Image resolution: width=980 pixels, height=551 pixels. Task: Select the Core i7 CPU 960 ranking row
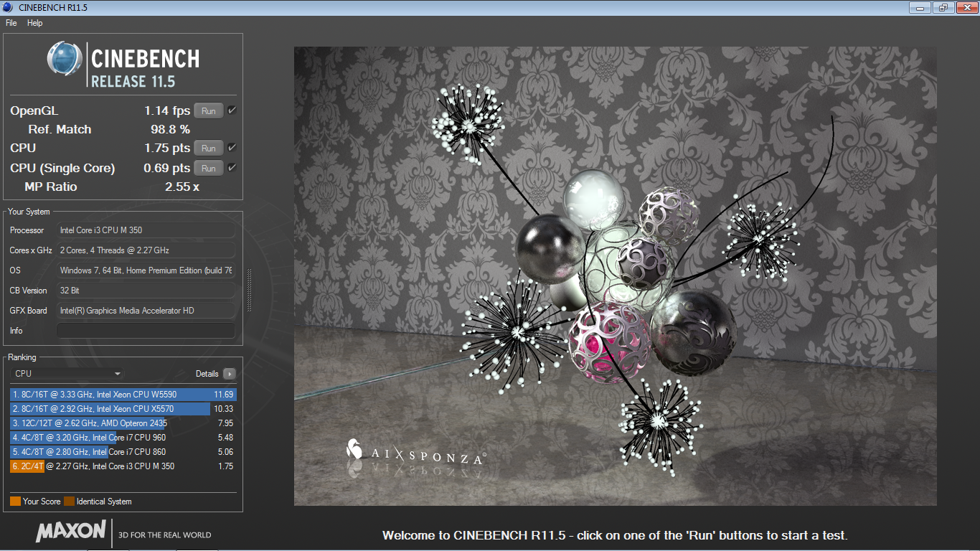click(x=123, y=438)
